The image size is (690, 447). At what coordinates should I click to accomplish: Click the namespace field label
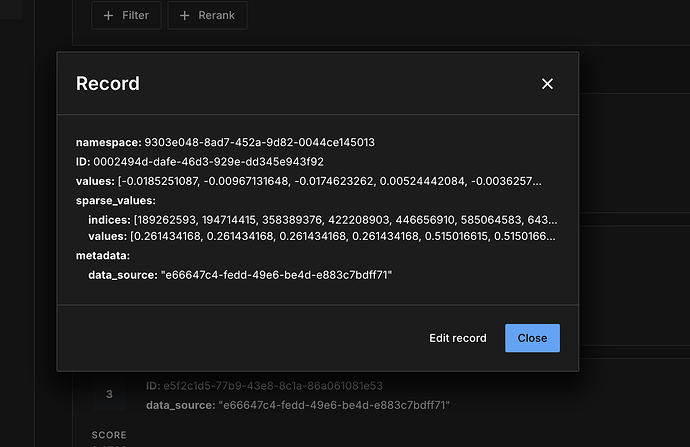(108, 143)
